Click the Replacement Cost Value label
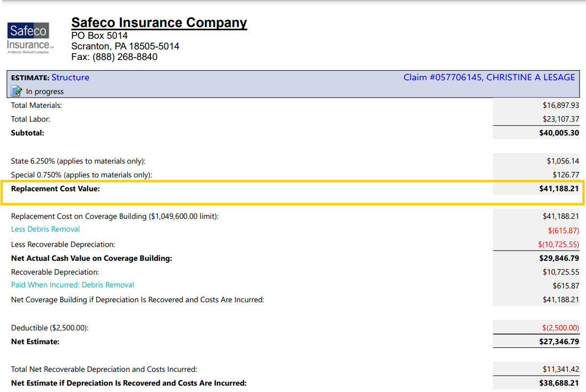586x392 pixels. pyautogui.click(x=55, y=189)
